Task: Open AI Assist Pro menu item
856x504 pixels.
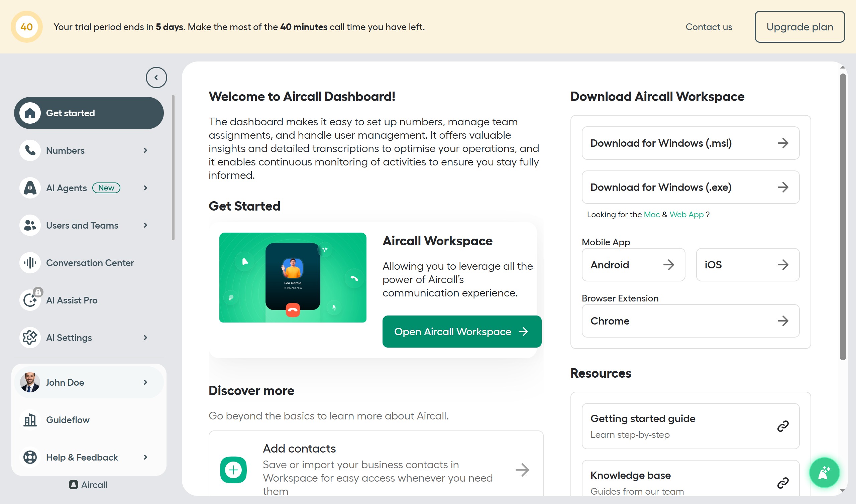Action: pos(89,300)
